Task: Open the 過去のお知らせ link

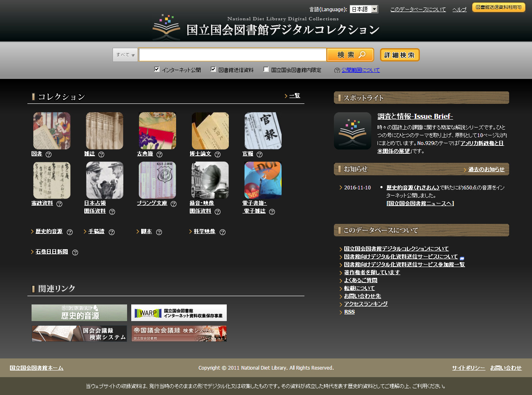Action: point(486,169)
